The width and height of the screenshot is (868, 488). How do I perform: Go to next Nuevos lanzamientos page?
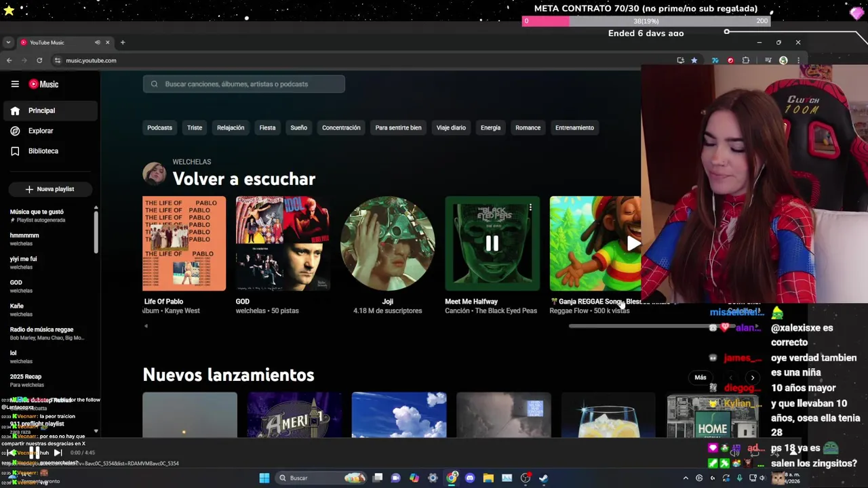click(752, 378)
